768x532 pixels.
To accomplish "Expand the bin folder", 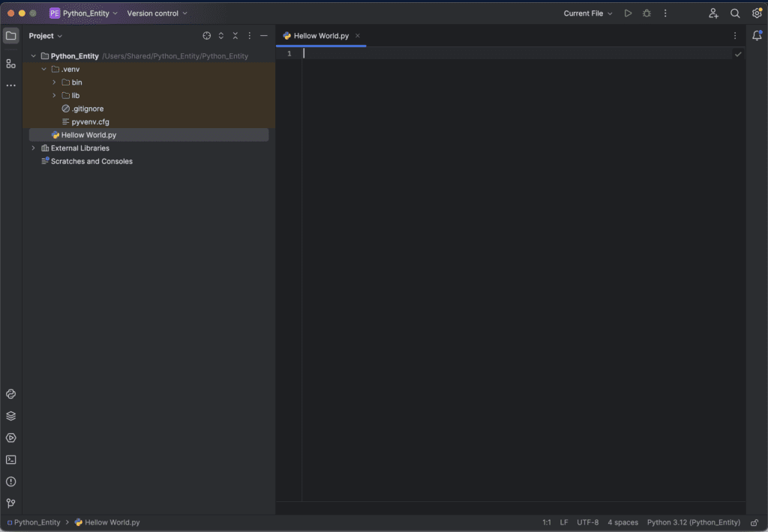I will (x=54, y=82).
